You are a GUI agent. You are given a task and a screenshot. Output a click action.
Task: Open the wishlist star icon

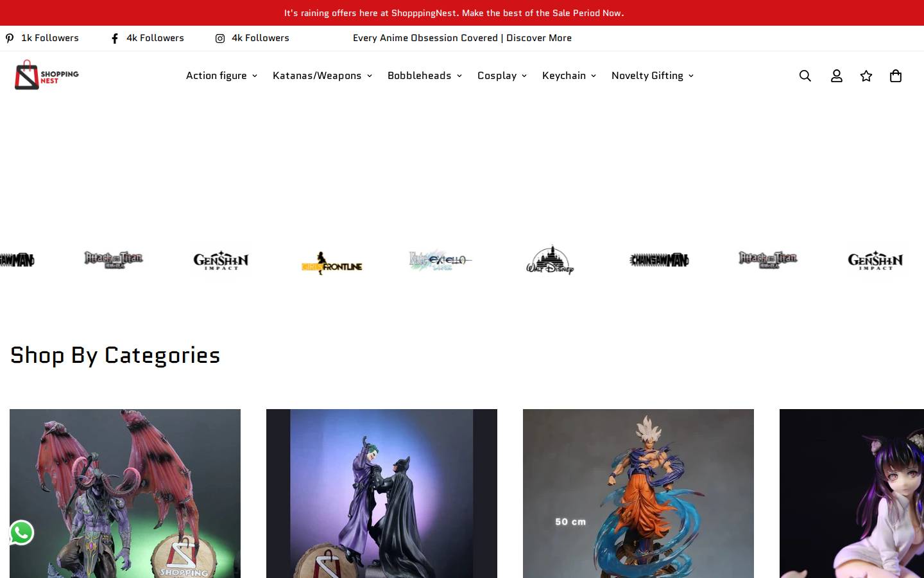pyautogui.click(x=866, y=76)
